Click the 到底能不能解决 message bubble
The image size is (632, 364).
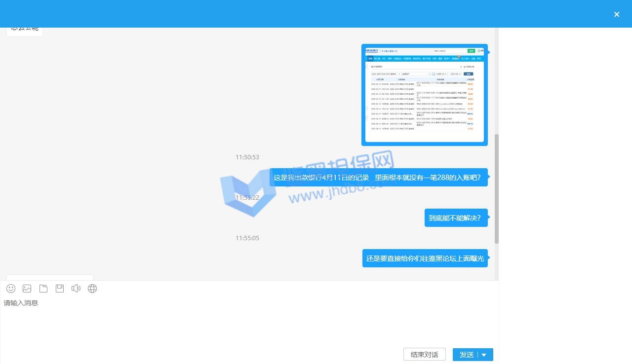455,218
